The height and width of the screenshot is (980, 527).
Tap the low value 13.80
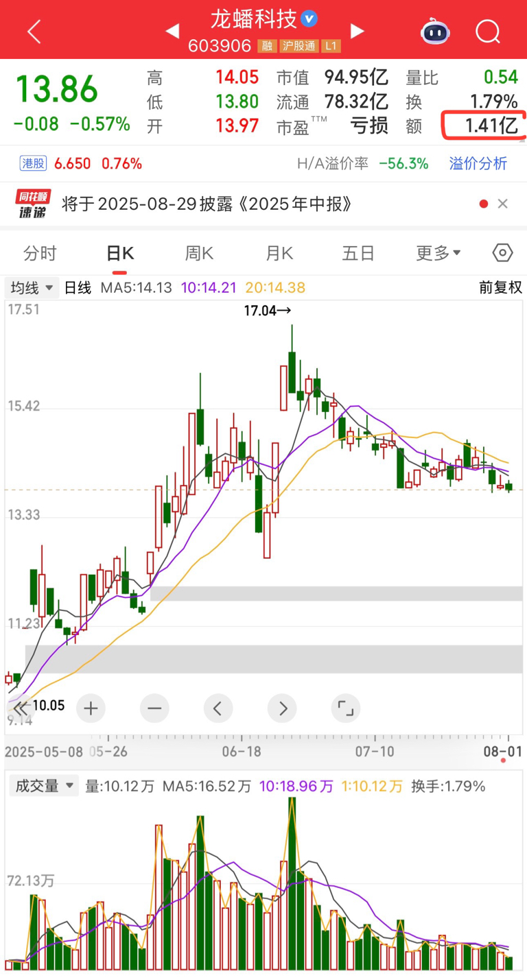coord(237,101)
